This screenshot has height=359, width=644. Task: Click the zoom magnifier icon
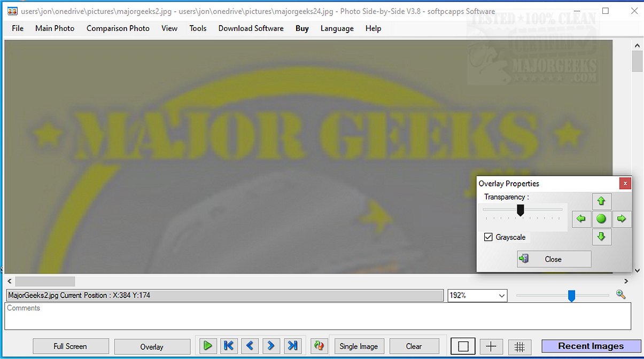tap(620, 294)
